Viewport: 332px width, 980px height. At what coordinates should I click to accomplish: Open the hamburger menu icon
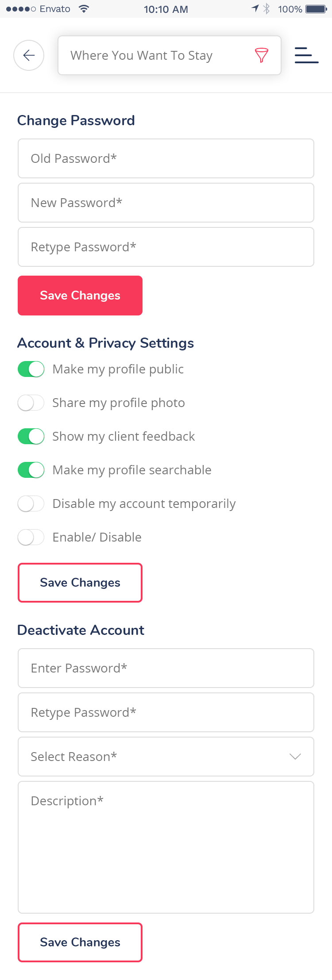point(307,55)
